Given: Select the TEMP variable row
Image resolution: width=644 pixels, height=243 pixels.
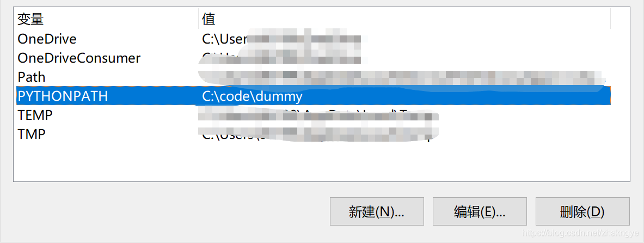Looking at the screenshot, I should [313, 115].
